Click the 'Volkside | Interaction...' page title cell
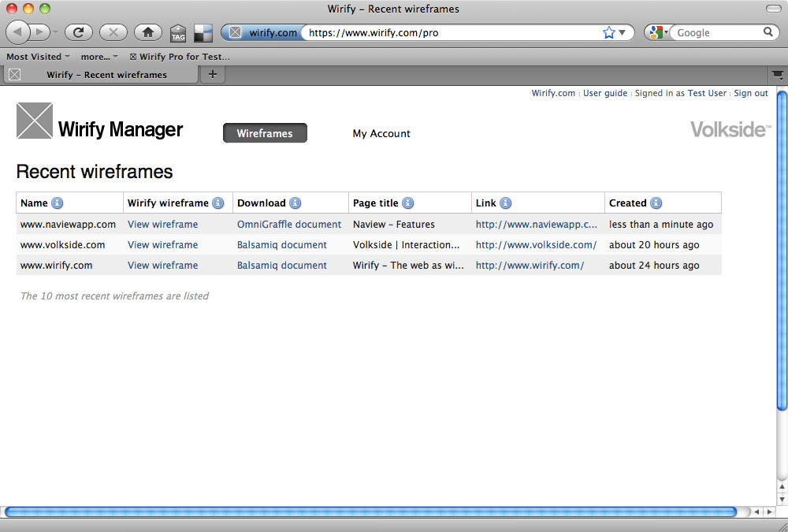The image size is (788, 532). [406, 245]
